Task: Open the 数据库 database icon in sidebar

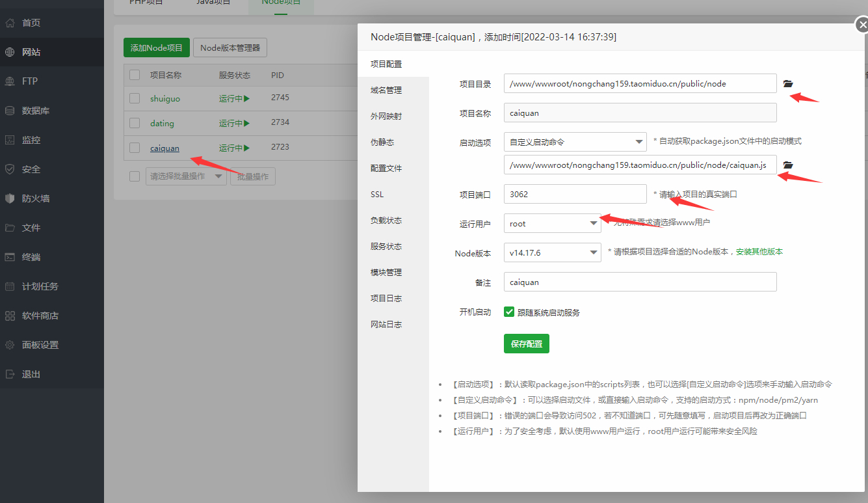Action: (x=10, y=111)
